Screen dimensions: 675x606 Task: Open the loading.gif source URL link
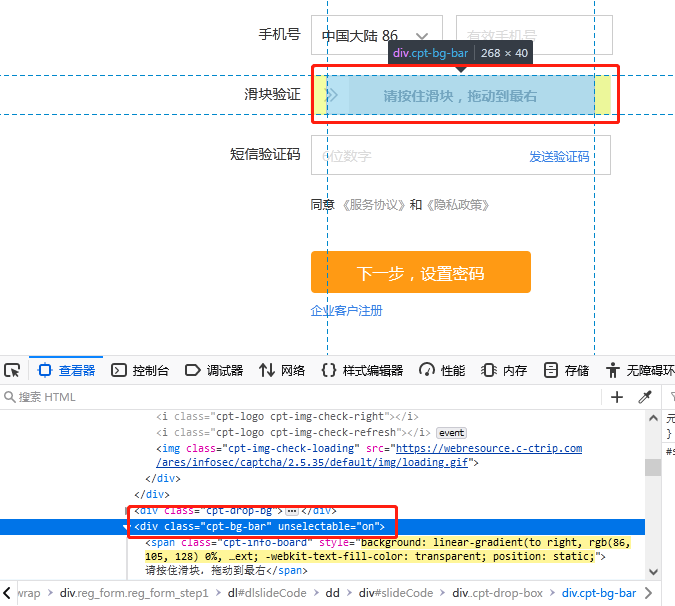pyautogui.click(x=369, y=455)
